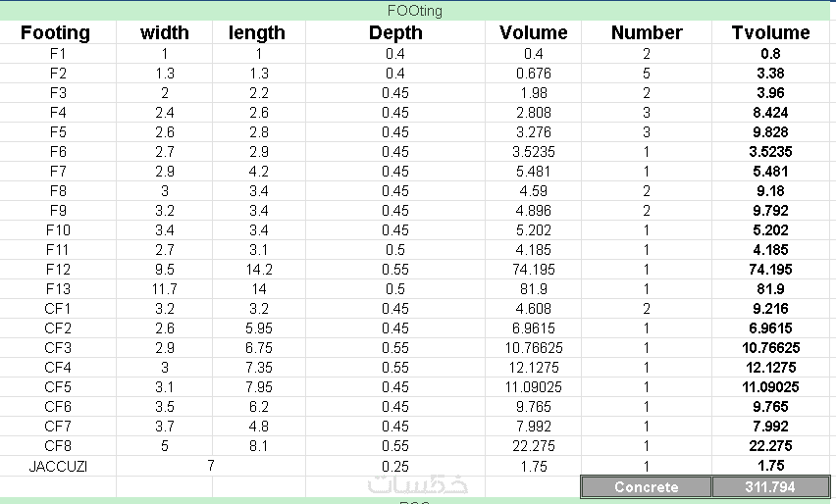Select the Tvolume column header
Image resolution: width=836 pixels, height=504 pixels.
(771, 32)
